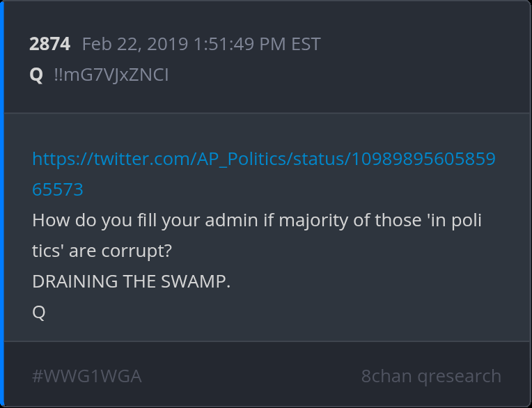
Task: Click the wrapped link ending 65573
Action: pyautogui.click(x=58, y=189)
